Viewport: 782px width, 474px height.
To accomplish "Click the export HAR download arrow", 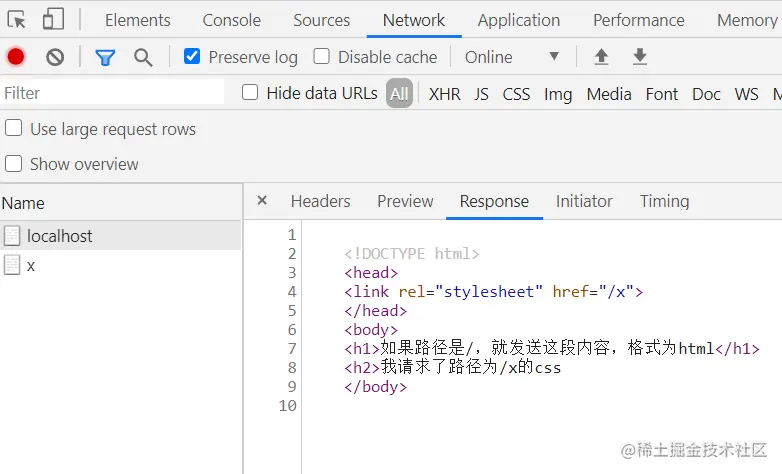I will pyautogui.click(x=640, y=57).
